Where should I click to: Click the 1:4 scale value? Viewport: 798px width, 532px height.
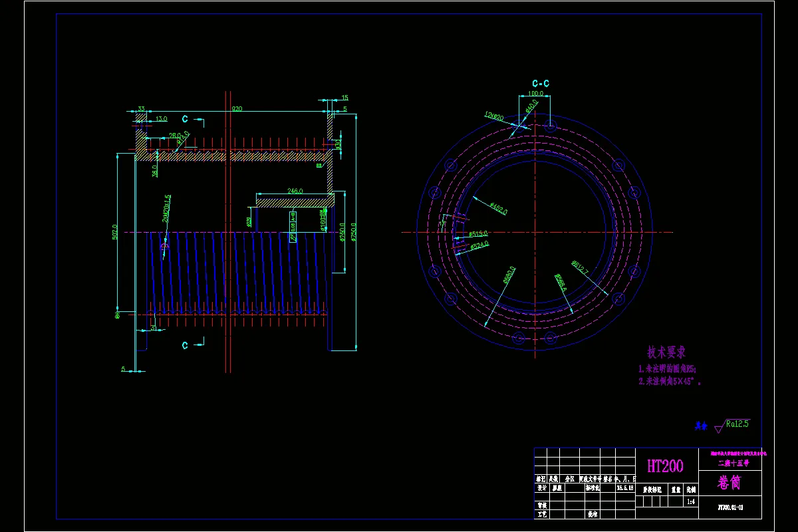click(691, 502)
